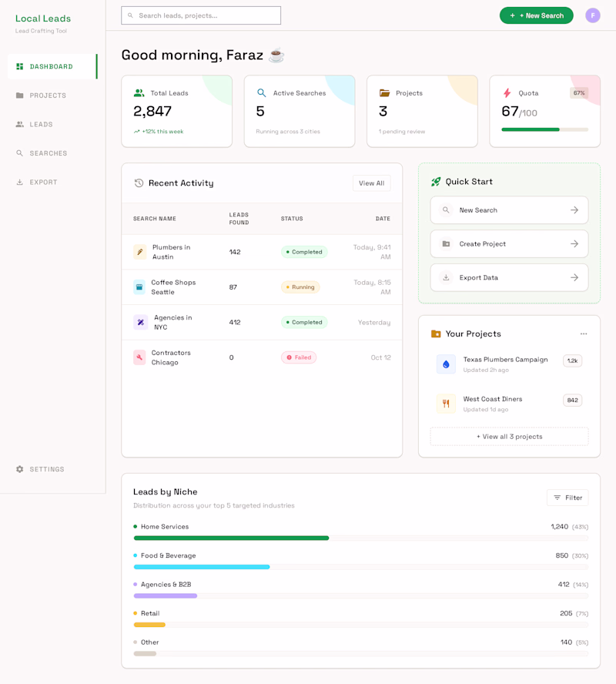This screenshot has width=616, height=684.
Task: Click the search leads input field
Action: 201,15
